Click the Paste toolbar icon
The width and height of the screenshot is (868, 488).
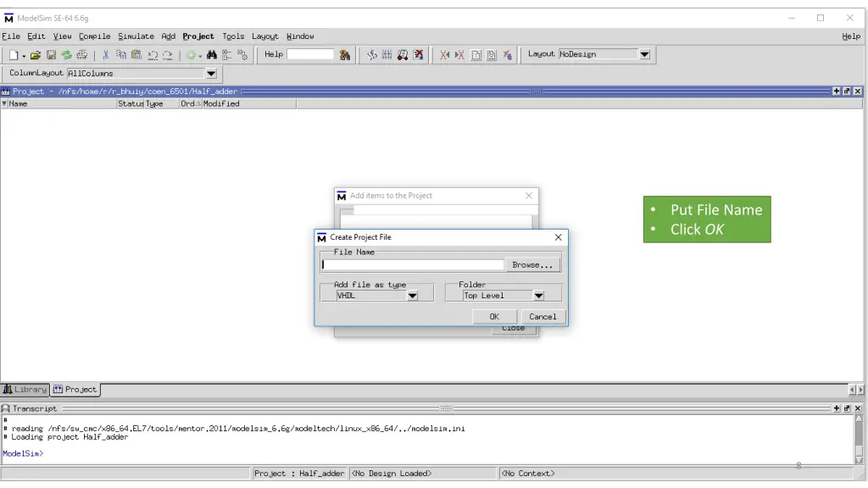pos(136,55)
